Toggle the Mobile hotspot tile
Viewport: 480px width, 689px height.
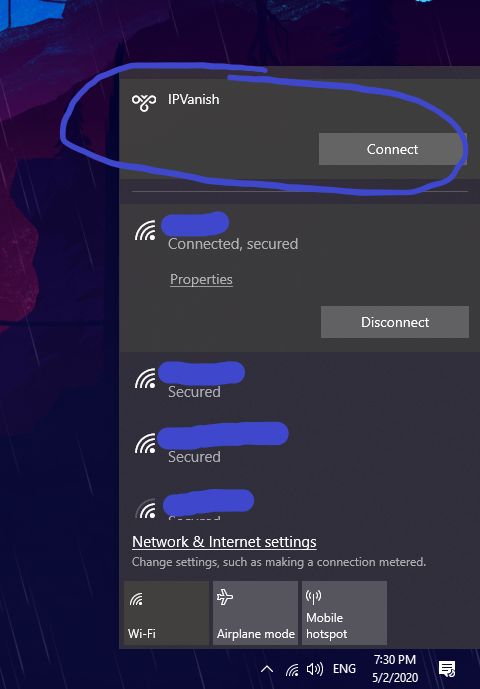pos(344,613)
